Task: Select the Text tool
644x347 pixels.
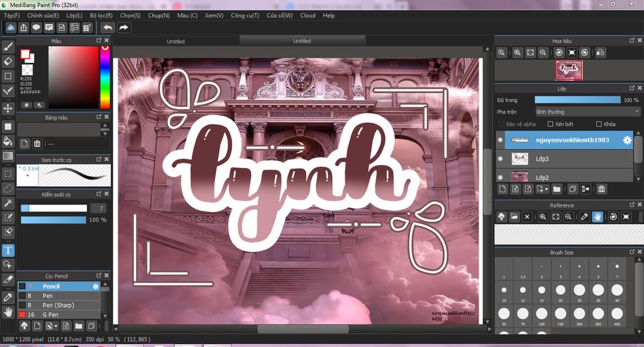Action: [8, 250]
